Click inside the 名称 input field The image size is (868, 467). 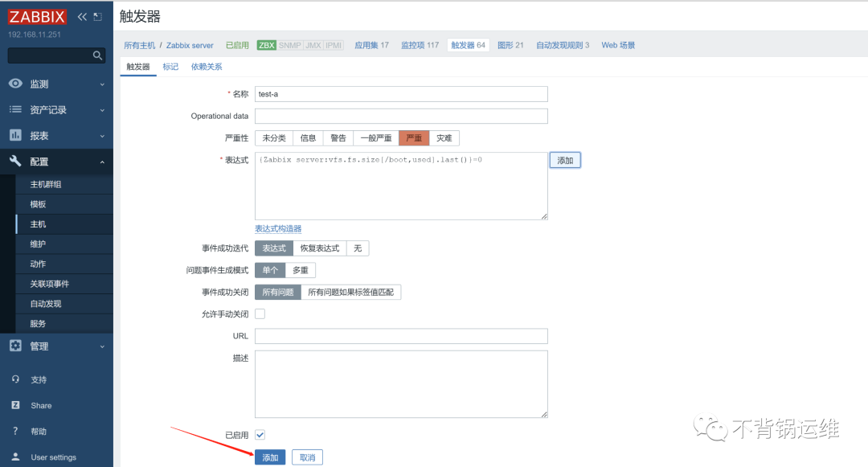coord(400,94)
